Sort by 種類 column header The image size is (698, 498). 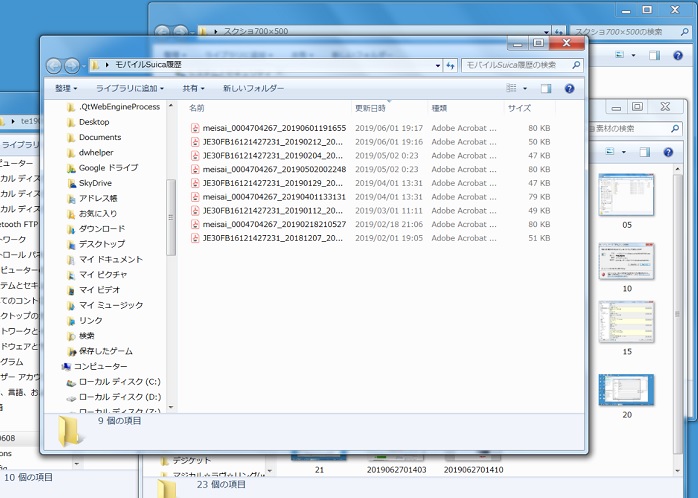coord(439,108)
